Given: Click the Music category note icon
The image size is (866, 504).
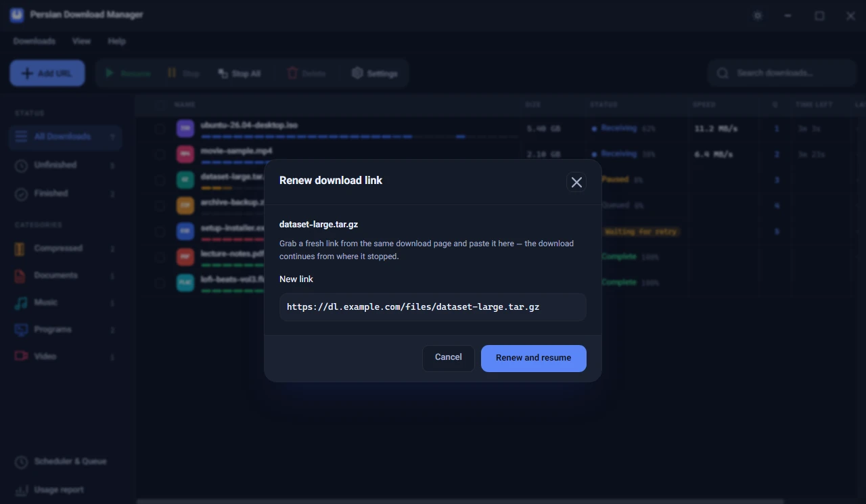Looking at the screenshot, I should coord(21,303).
